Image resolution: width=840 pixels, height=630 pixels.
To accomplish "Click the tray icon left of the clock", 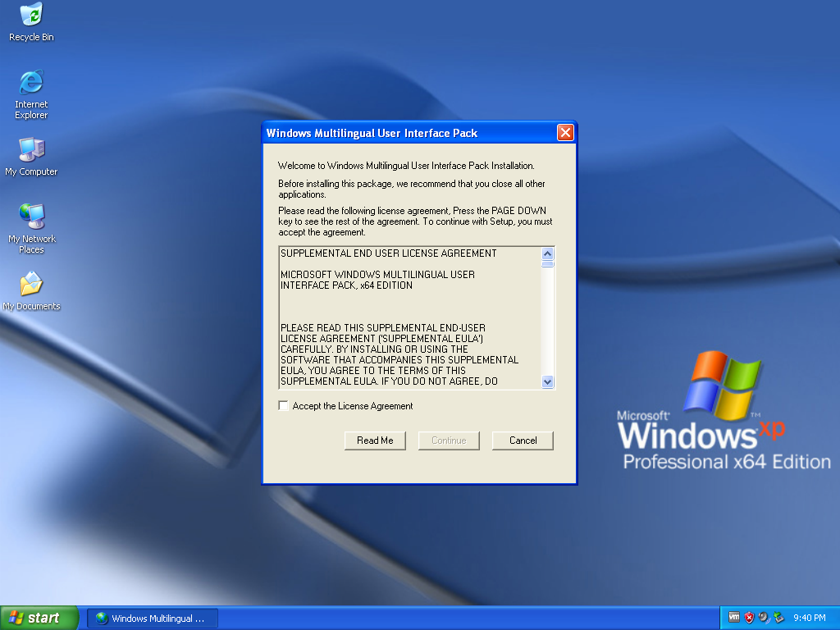I will (x=779, y=618).
